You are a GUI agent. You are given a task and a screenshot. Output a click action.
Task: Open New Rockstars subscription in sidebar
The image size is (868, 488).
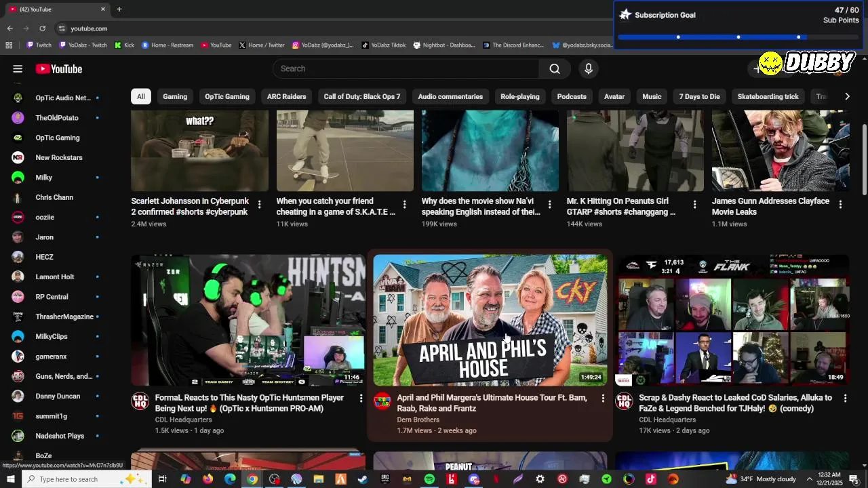point(56,157)
